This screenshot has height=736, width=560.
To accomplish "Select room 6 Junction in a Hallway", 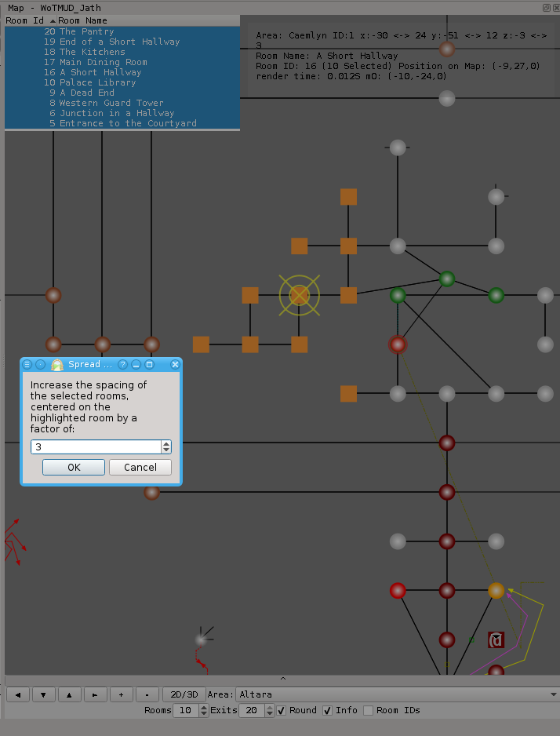I will 122,114.
